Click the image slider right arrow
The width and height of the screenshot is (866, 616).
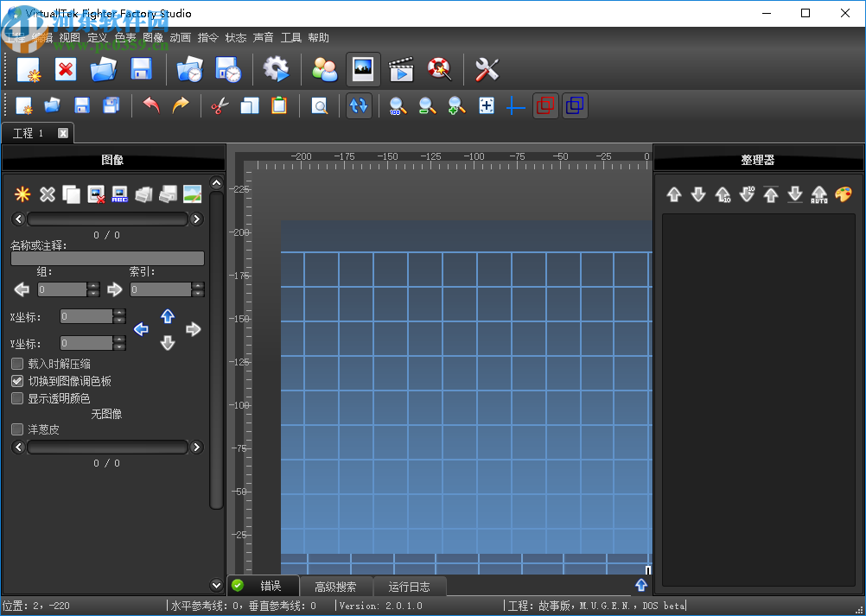tap(196, 219)
